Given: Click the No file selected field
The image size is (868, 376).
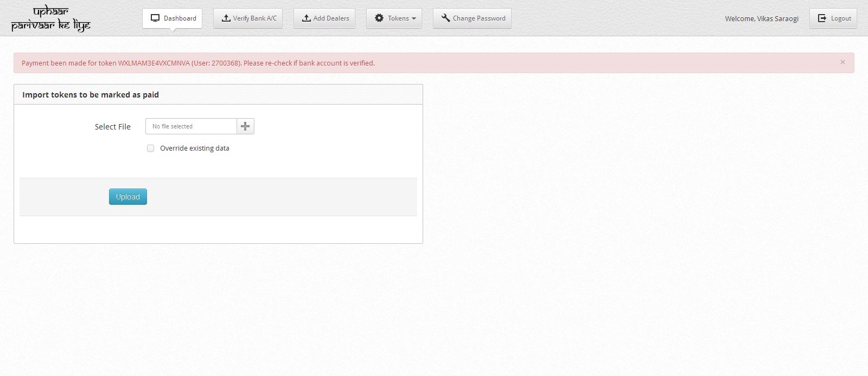Looking at the screenshot, I should pos(191,126).
